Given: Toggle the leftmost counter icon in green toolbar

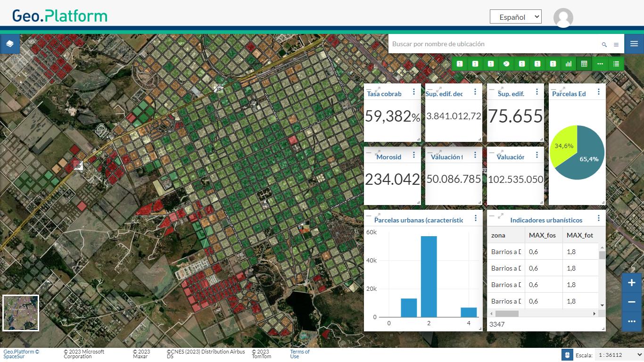Looking at the screenshot, I should pyautogui.click(x=460, y=64).
